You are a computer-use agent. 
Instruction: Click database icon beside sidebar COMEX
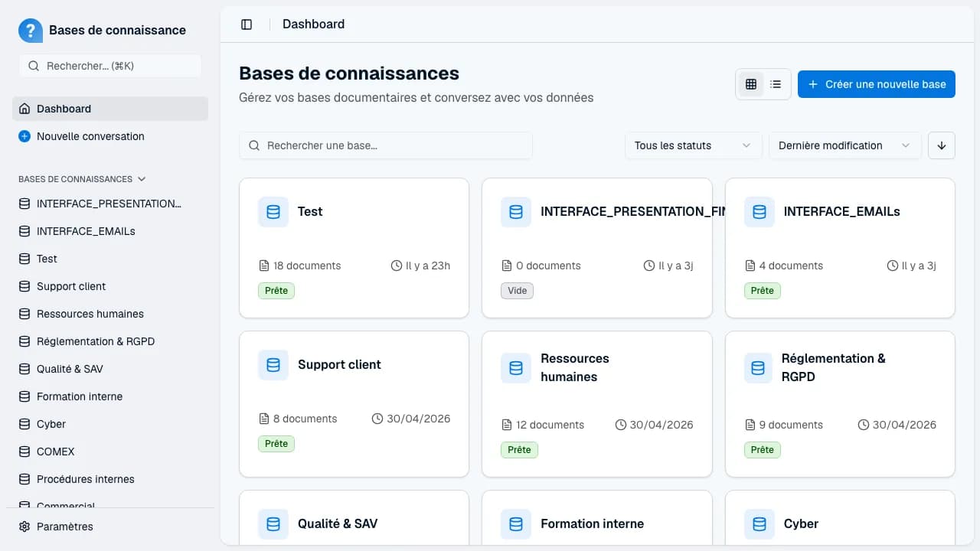click(x=24, y=452)
